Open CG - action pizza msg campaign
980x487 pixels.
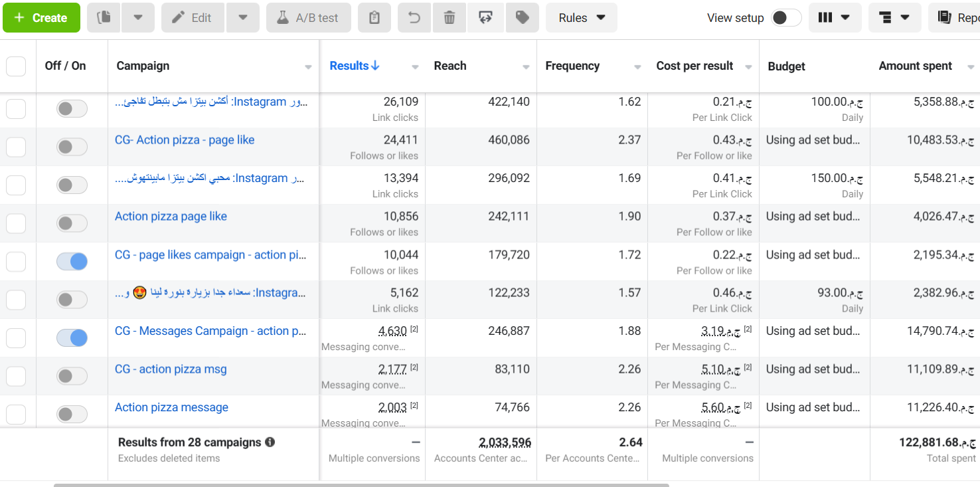tap(171, 369)
